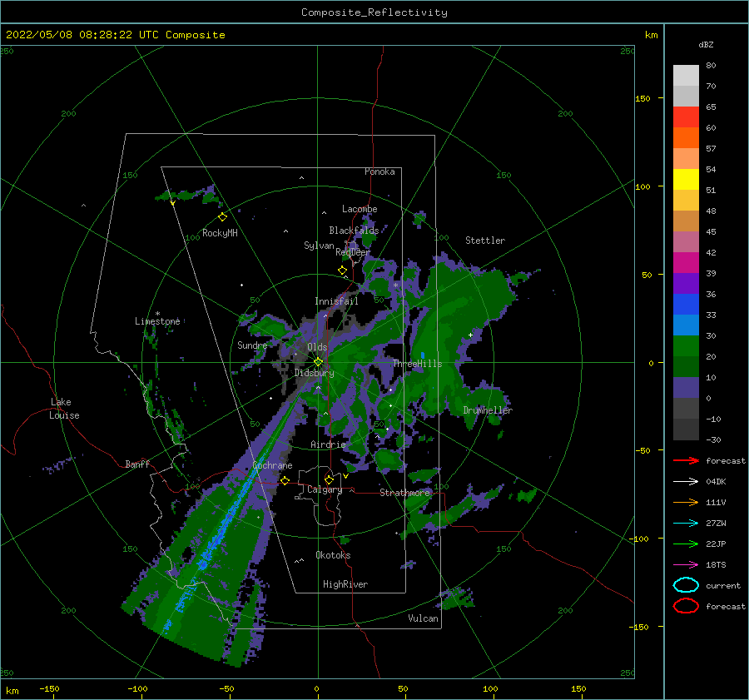The height and width of the screenshot is (700, 749).
Task: Click yellow V marker northeast of Calgary
Action: [346, 476]
